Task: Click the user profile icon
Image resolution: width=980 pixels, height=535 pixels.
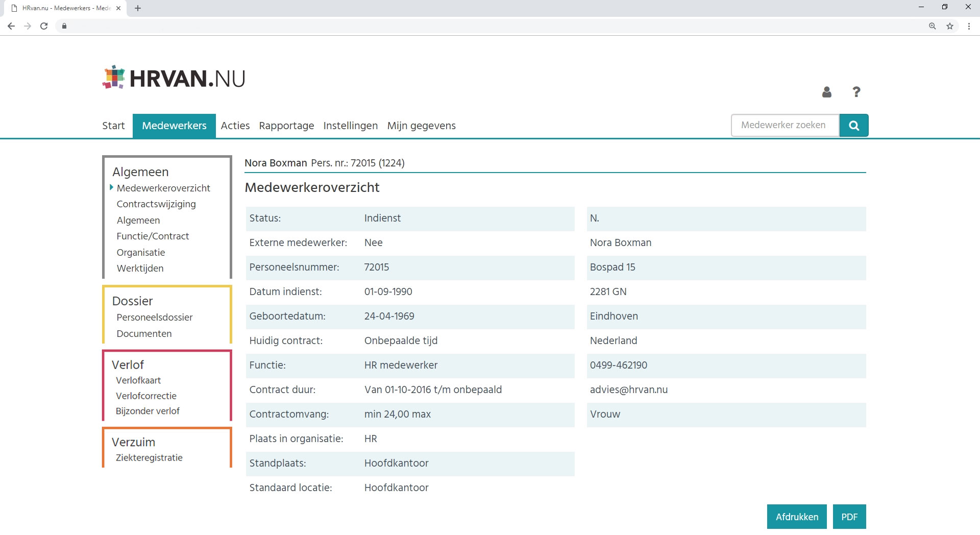Action: (827, 92)
